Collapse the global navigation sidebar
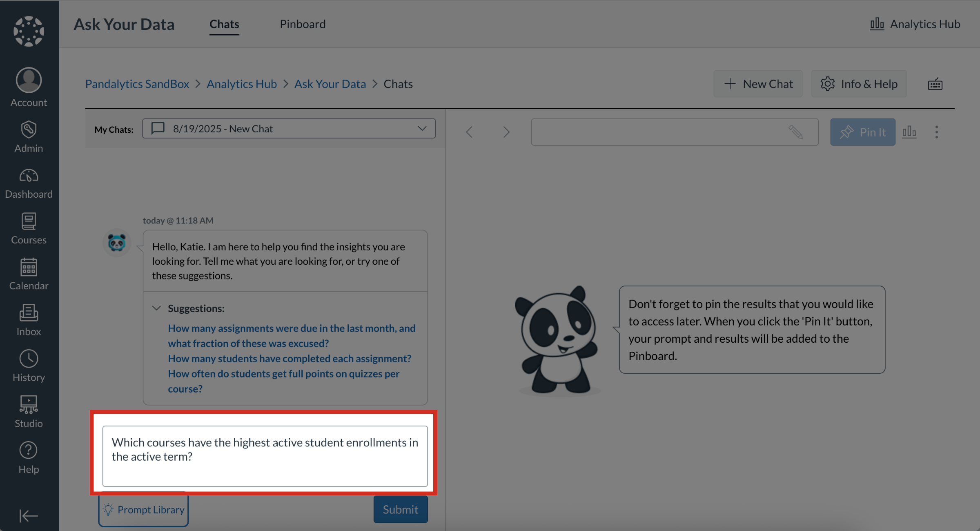This screenshot has width=980, height=531. 29,515
